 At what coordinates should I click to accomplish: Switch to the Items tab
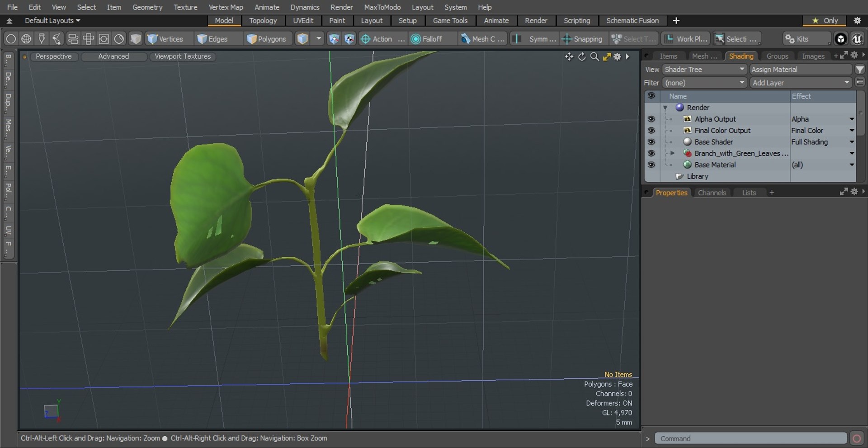(668, 56)
